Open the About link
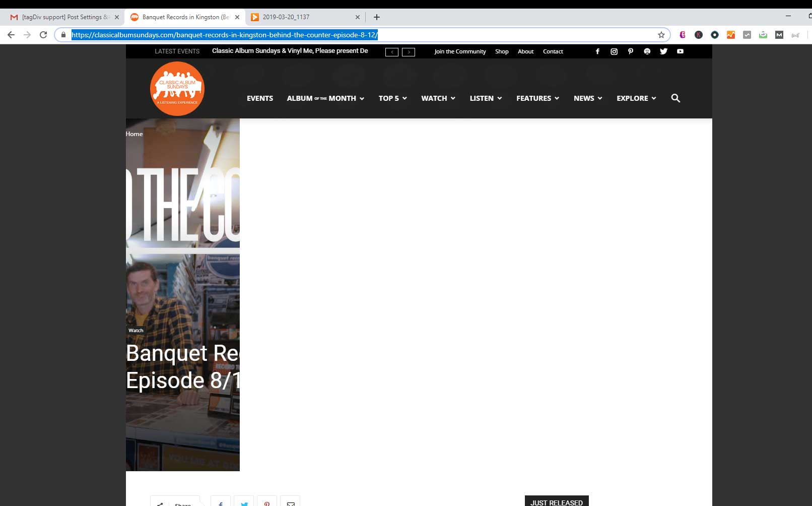The width and height of the screenshot is (812, 506). [525, 51]
